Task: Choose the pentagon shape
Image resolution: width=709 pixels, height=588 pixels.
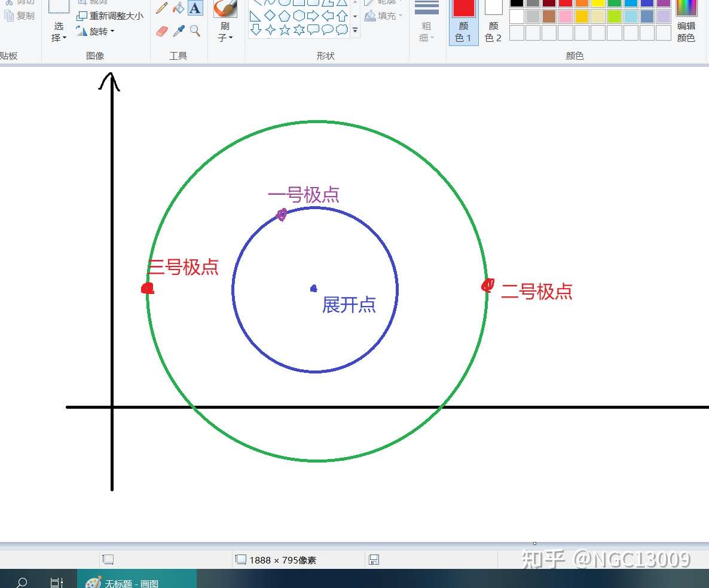Action: 285,16
